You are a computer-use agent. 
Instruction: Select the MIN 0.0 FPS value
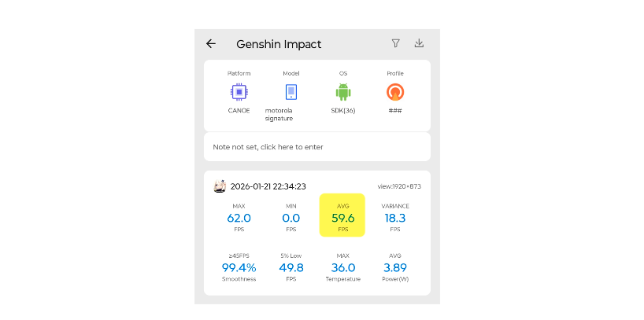point(291,218)
